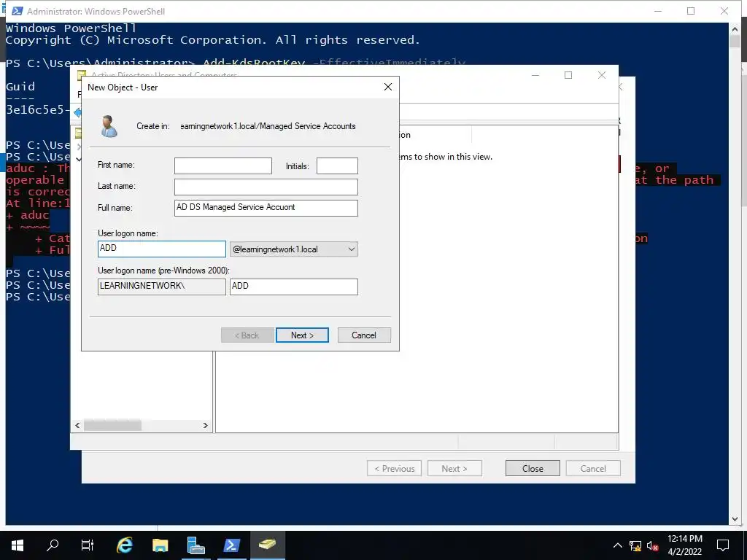Minimize the PowerShell window
This screenshot has height=560, width=747.
pos(658,11)
